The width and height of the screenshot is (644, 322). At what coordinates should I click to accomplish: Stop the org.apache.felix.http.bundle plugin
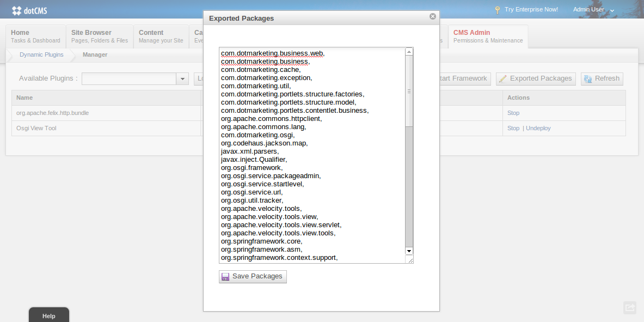pyautogui.click(x=513, y=113)
